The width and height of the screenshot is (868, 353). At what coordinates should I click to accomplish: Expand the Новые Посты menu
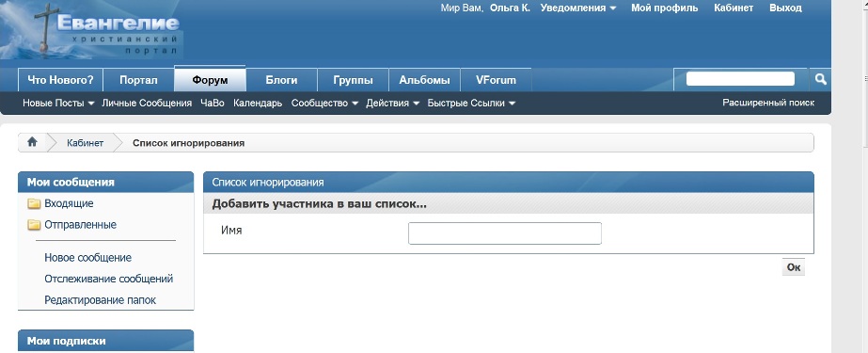tap(58, 103)
